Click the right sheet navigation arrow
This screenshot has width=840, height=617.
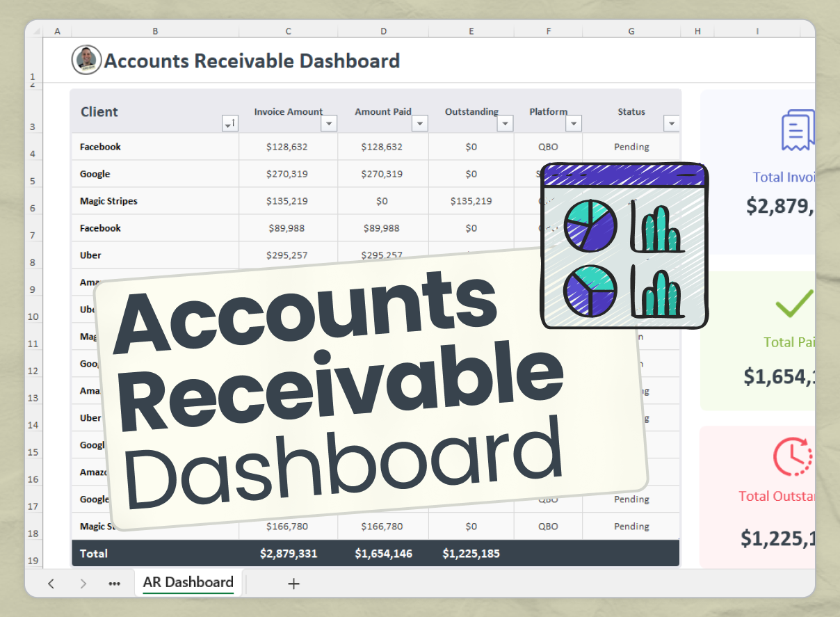click(x=83, y=584)
